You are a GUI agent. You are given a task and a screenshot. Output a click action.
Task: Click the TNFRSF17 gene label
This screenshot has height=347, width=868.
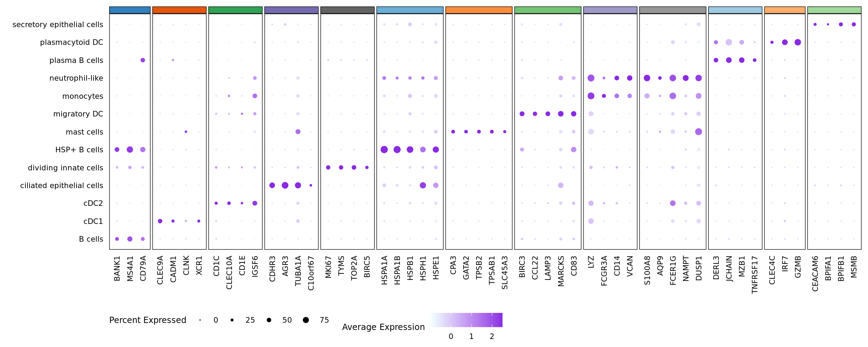point(755,275)
